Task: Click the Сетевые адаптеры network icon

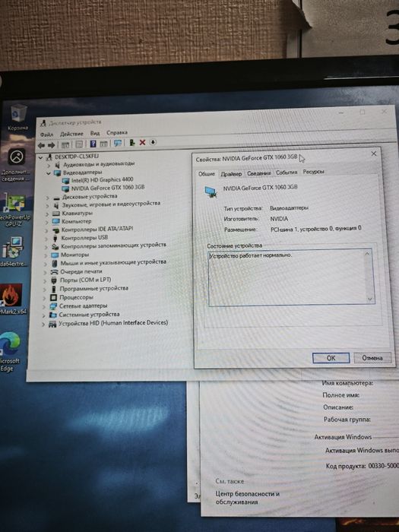Action: (x=53, y=306)
